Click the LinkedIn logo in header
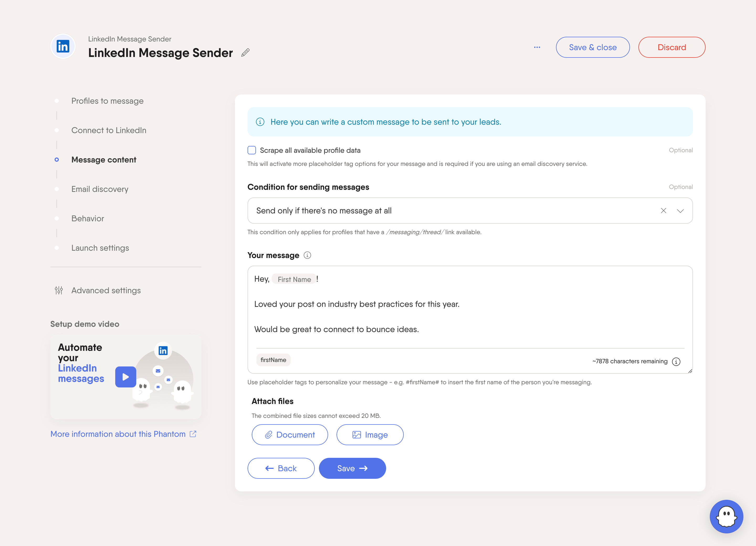Image resolution: width=756 pixels, height=546 pixels. pyautogui.click(x=63, y=47)
